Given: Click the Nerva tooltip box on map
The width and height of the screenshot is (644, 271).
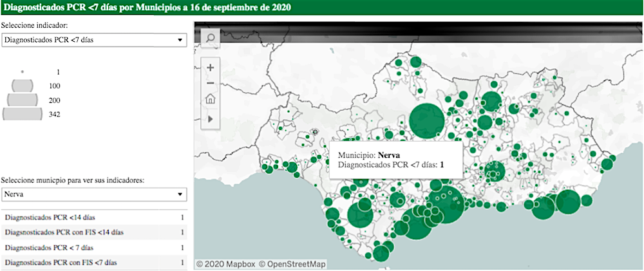Looking at the screenshot, I should (x=396, y=160).
